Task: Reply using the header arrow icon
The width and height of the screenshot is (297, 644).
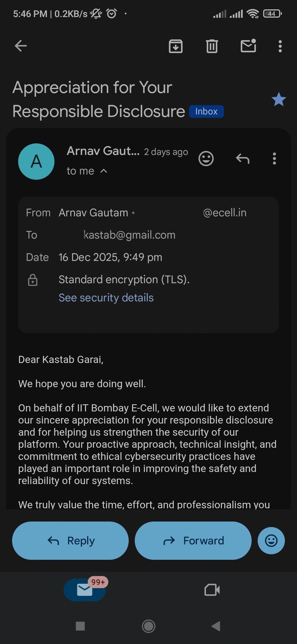Action: pyautogui.click(x=243, y=159)
